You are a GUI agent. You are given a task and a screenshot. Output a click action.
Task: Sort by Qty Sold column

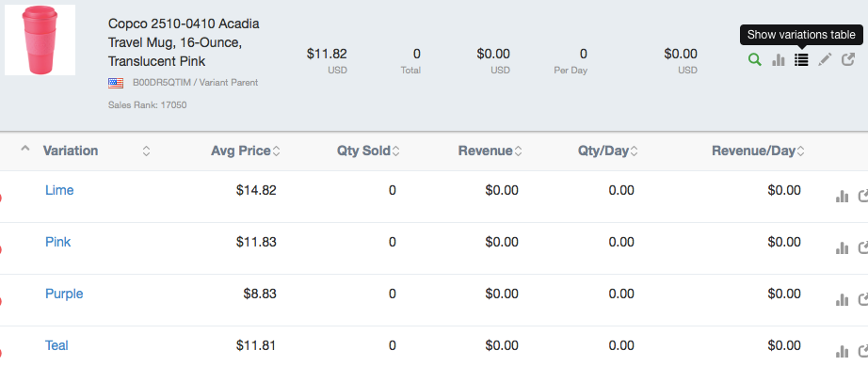point(395,151)
